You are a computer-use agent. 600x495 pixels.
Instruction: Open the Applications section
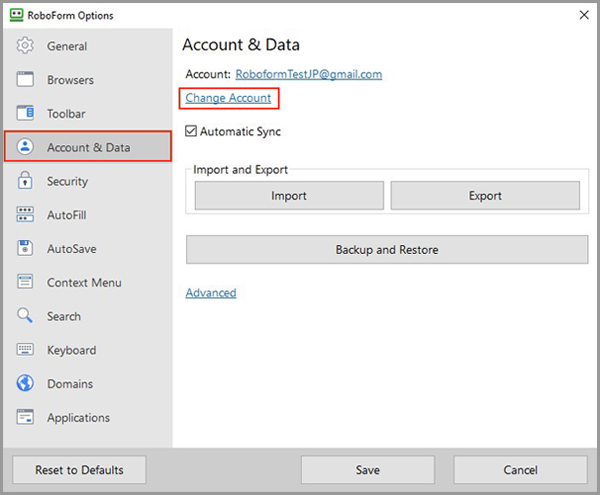coord(88,417)
